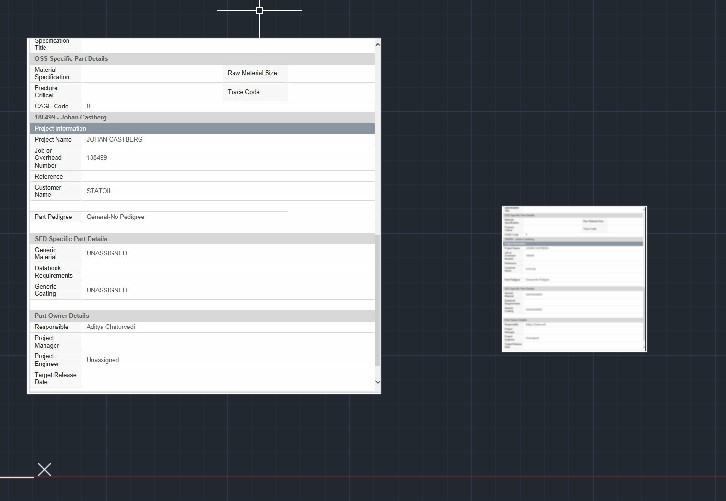Click the 'Project Name' label
726x501 pixels.
tap(53, 139)
